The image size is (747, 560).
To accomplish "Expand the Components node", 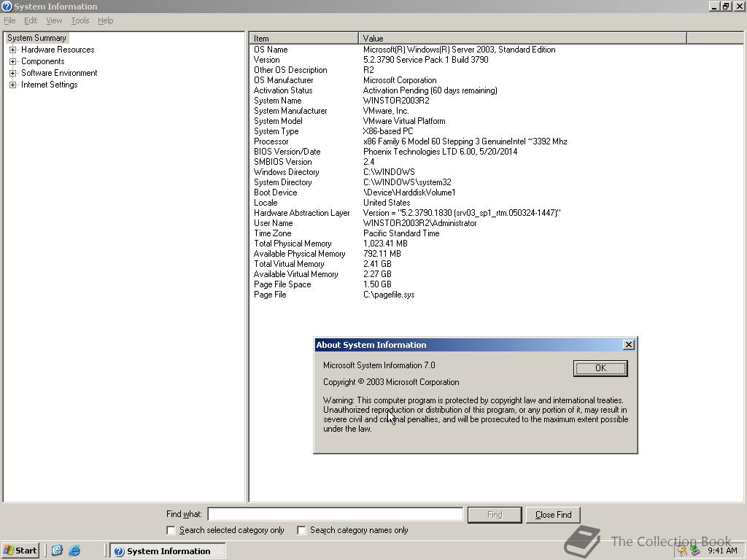I will click(x=13, y=61).
